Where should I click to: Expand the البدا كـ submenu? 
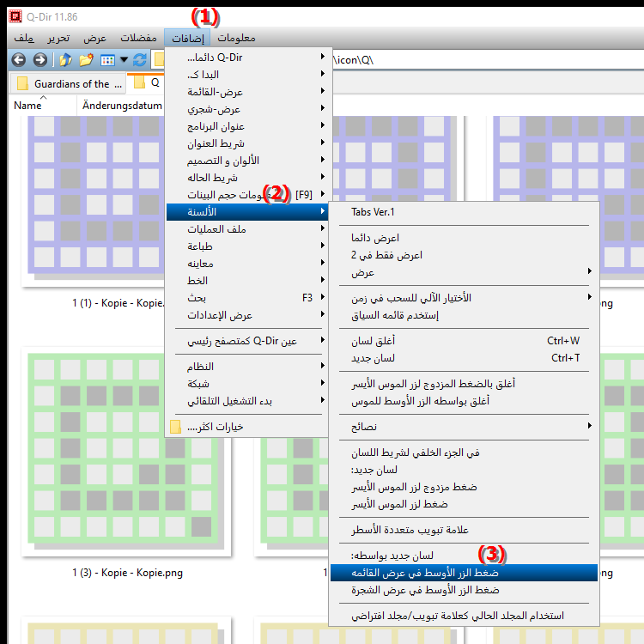pos(246,75)
